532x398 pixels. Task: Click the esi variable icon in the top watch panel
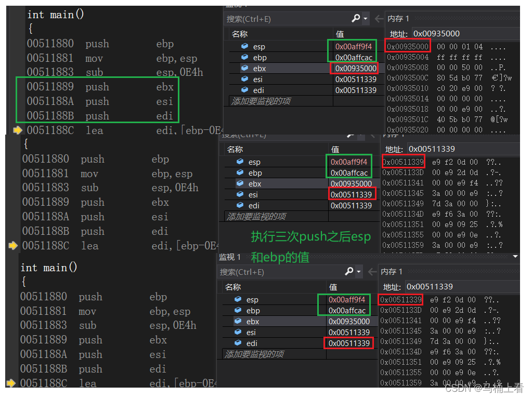(x=244, y=78)
